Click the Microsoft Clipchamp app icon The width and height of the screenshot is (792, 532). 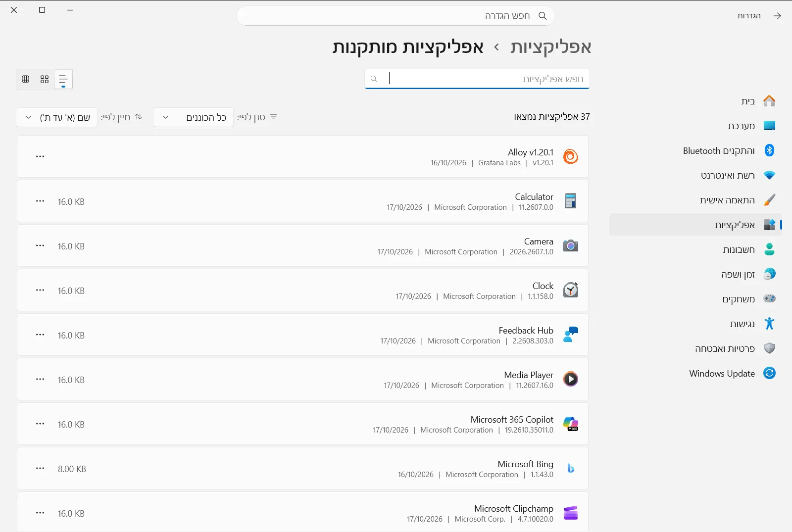click(571, 513)
